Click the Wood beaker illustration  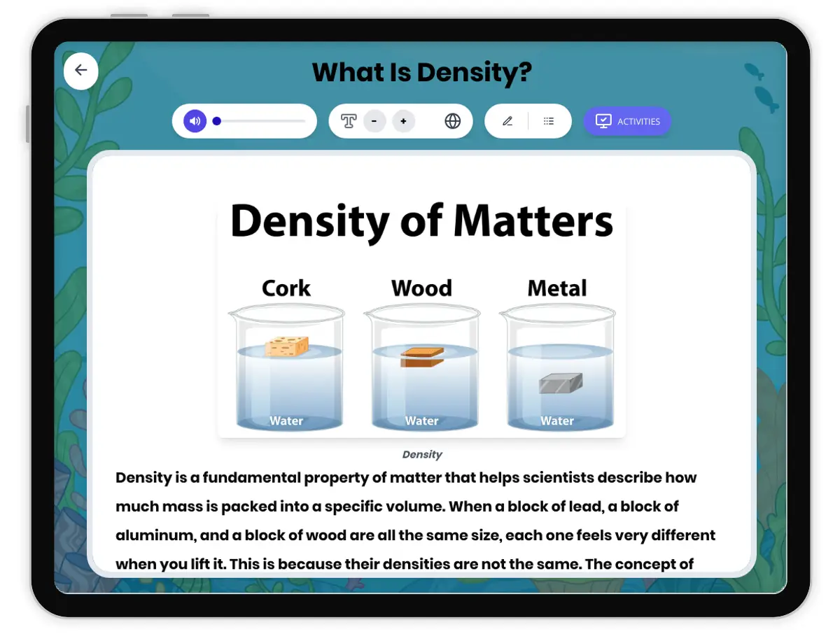point(421,367)
